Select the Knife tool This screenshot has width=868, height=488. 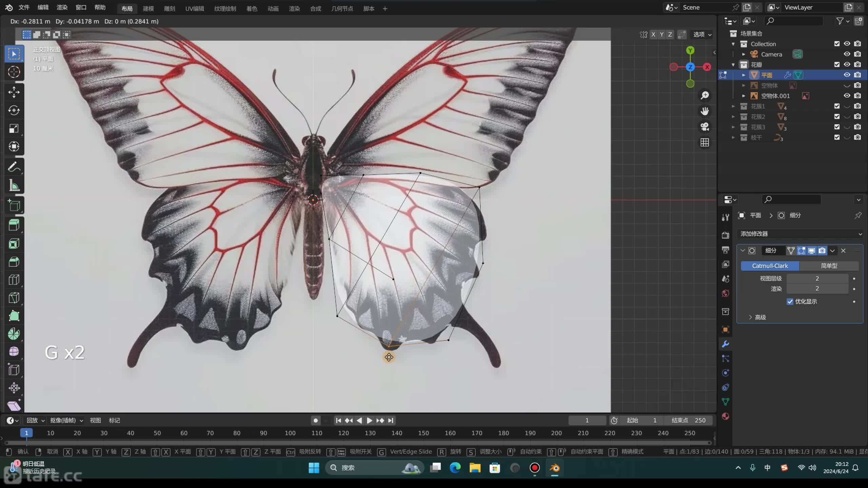coord(14,298)
